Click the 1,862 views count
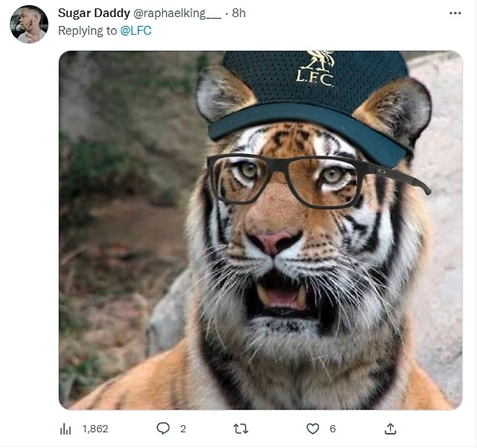The width and height of the screenshot is (477, 448). [x=95, y=429]
